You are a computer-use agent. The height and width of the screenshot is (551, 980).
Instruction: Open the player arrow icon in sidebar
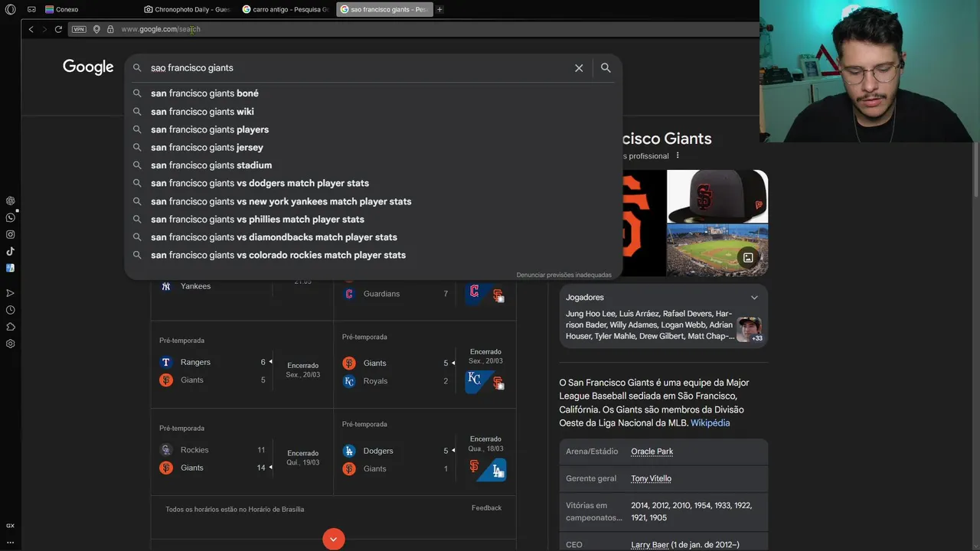(x=10, y=293)
